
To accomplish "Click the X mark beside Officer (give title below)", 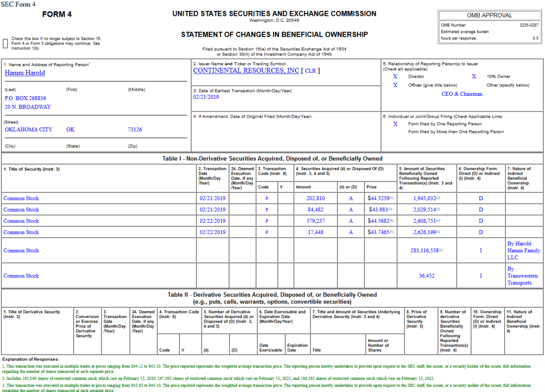I will click(x=395, y=85).
